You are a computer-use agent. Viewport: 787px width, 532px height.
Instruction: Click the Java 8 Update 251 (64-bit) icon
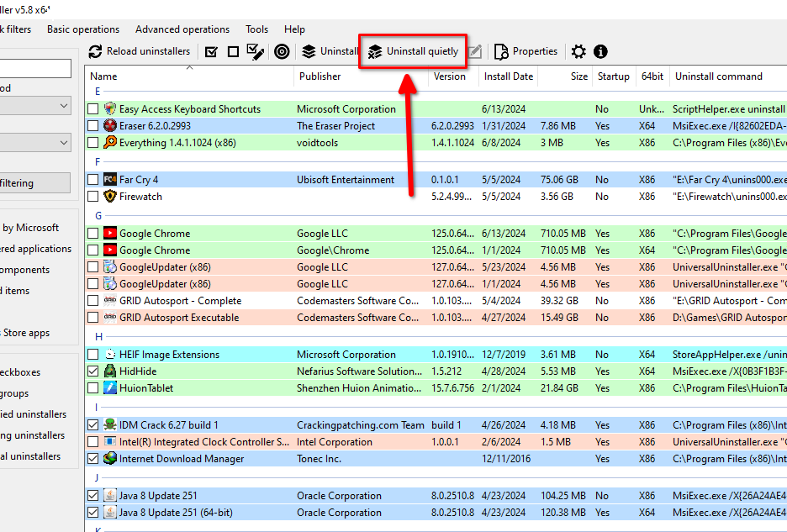(x=110, y=513)
